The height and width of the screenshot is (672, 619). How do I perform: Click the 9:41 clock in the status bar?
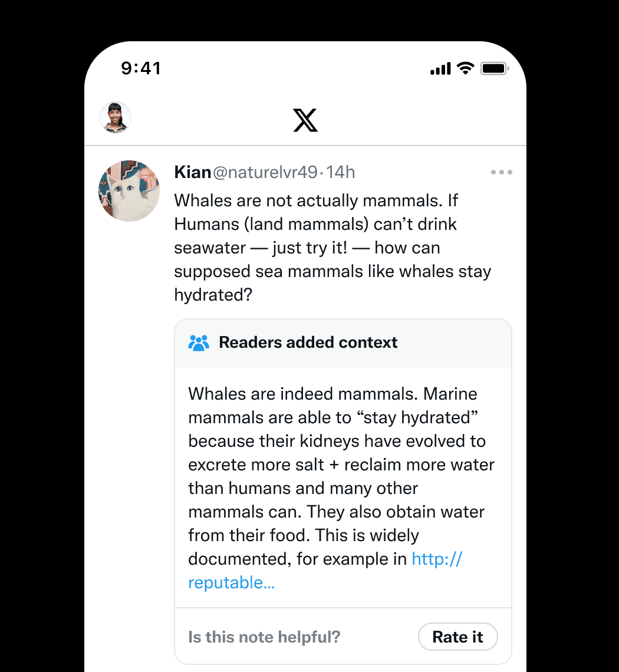point(141,68)
